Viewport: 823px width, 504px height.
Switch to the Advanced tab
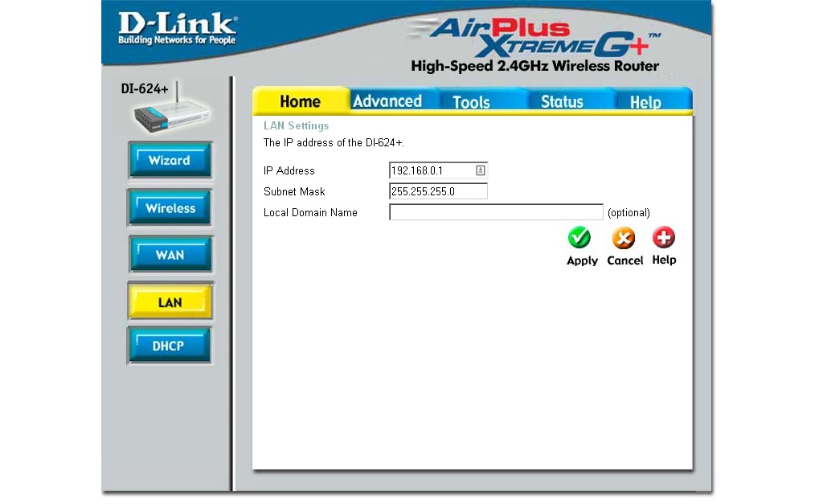[x=387, y=100]
